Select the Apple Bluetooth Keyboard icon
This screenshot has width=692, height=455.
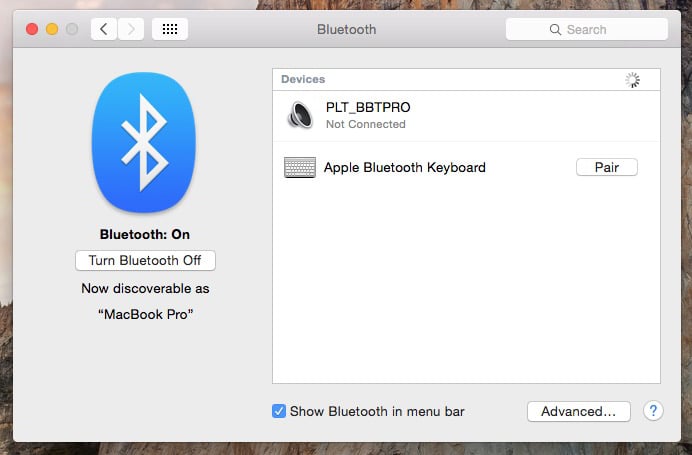[300, 168]
